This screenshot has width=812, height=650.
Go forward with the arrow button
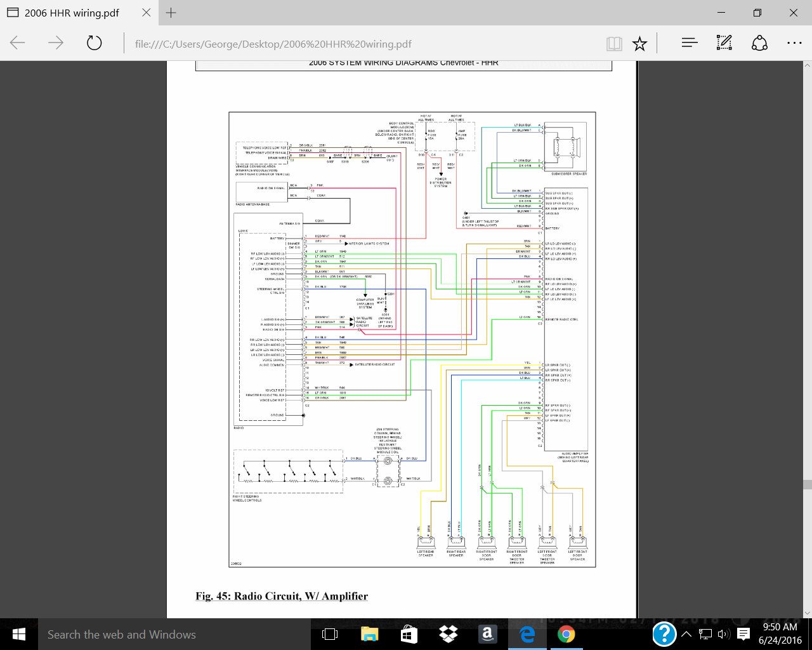(x=56, y=43)
